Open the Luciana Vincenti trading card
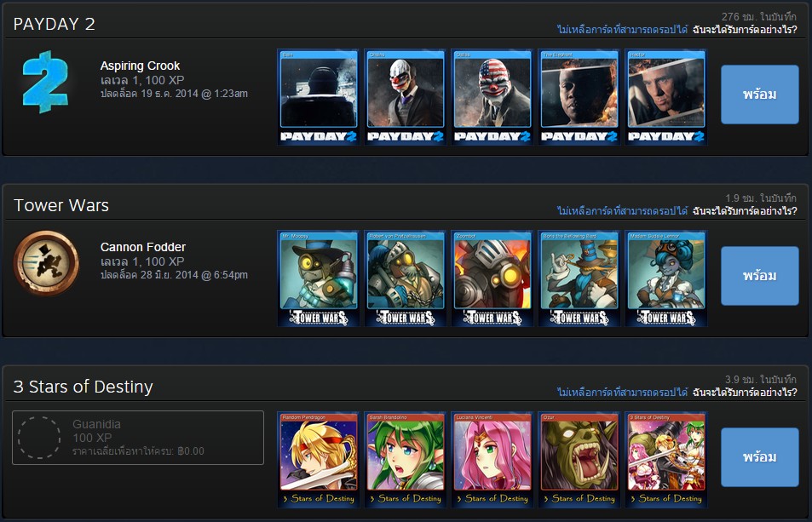This screenshot has width=812, height=522. tap(492, 460)
